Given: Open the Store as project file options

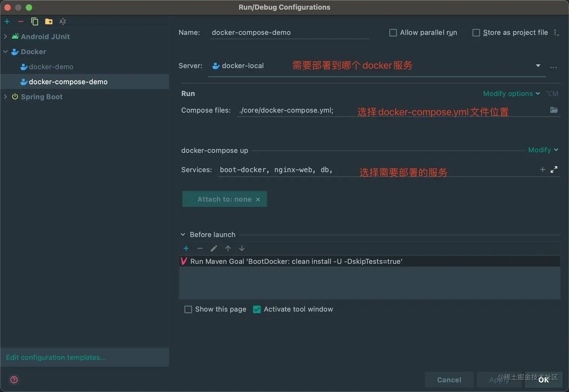Looking at the screenshot, I should pyautogui.click(x=556, y=33).
